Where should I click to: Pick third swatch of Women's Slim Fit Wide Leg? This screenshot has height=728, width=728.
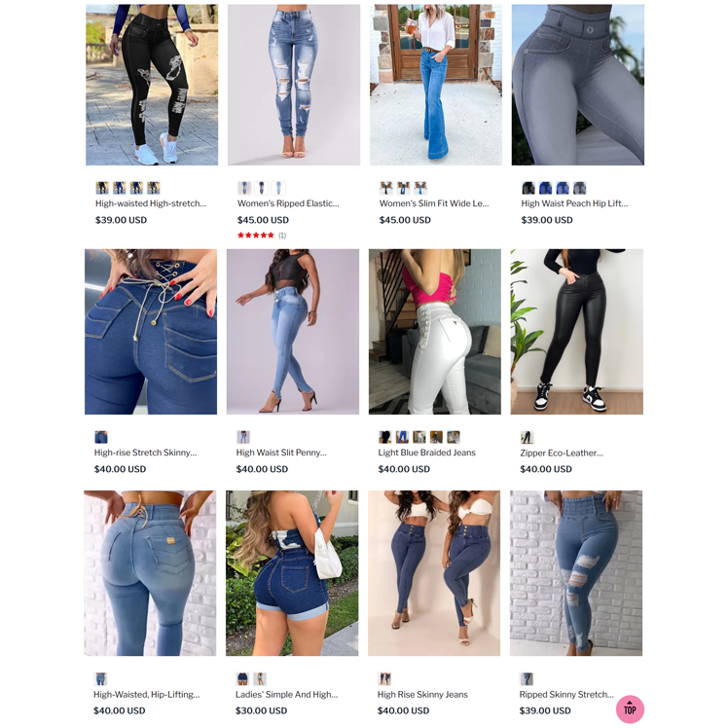coord(420,188)
